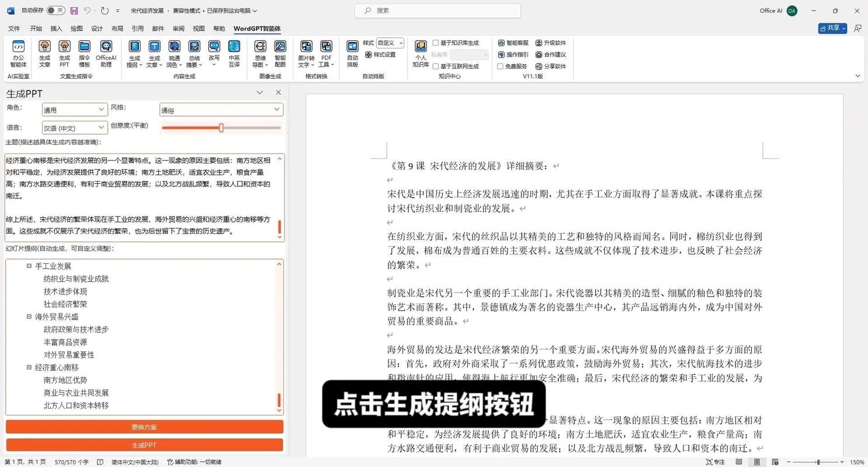Select outline item 对外贸易重要性

click(69, 355)
